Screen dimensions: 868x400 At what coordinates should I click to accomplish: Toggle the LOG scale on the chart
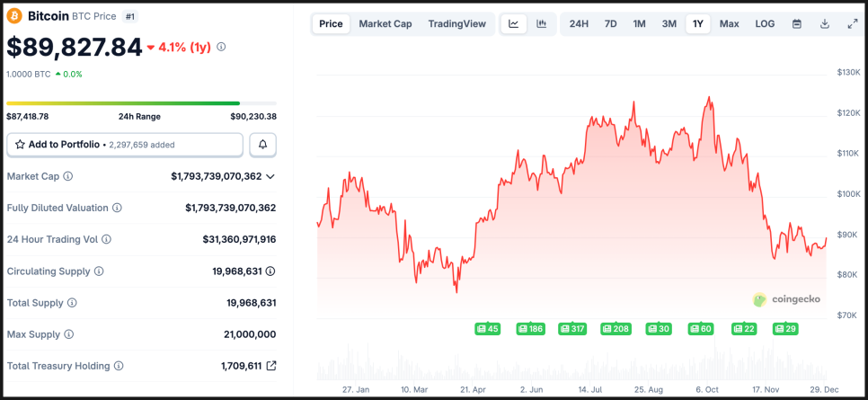click(x=765, y=24)
